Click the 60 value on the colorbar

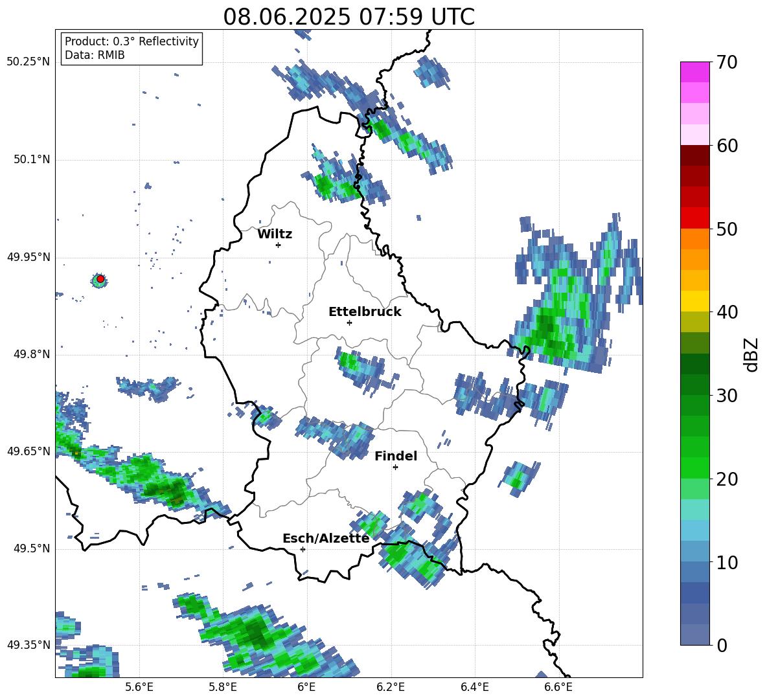[x=727, y=145]
